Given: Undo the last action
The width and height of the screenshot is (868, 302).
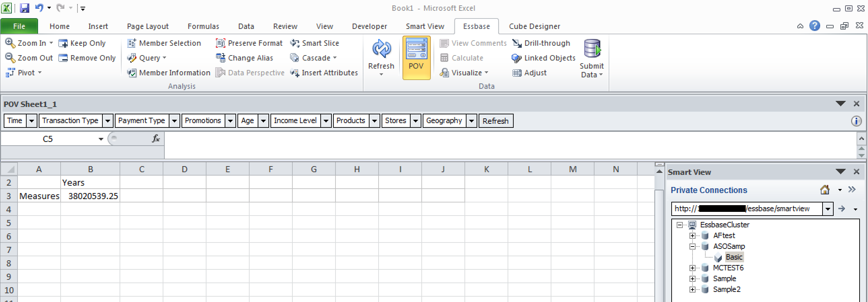Looking at the screenshot, I should (39, 8).
